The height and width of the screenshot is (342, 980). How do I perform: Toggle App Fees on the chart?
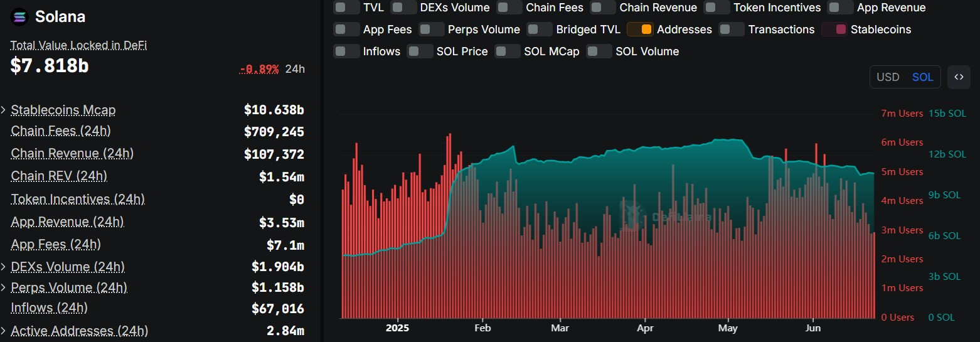(x=346, y=29)
